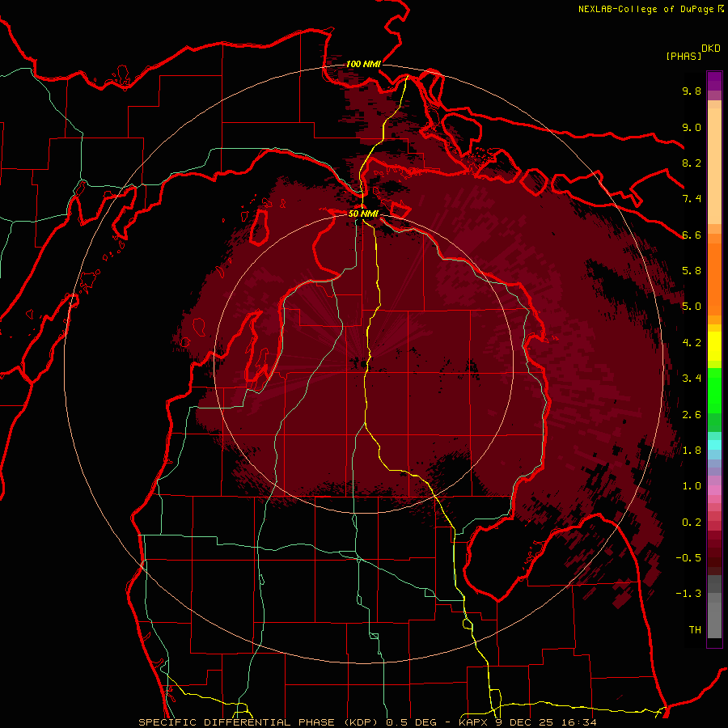Image resolution: width=728 pixels, height=728 pixels.
Task: Select the 9.0 value on the scale
Action: click(x=692, y=128)
